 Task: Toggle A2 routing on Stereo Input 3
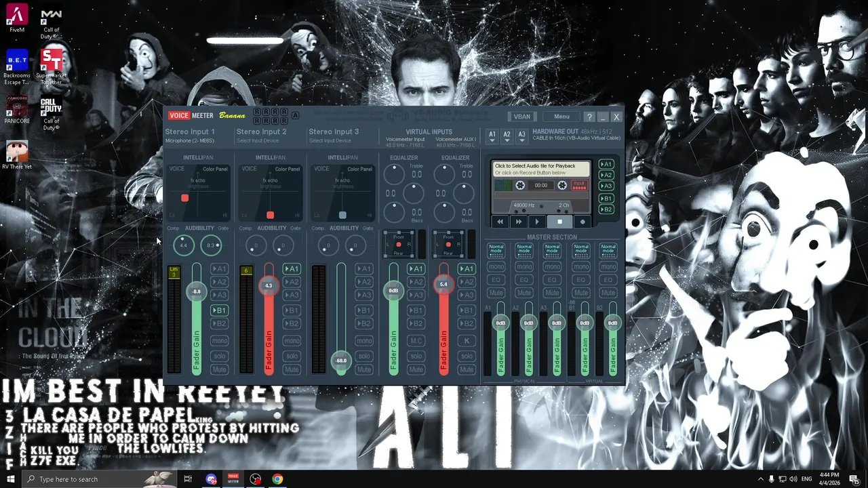click(364, 282)
